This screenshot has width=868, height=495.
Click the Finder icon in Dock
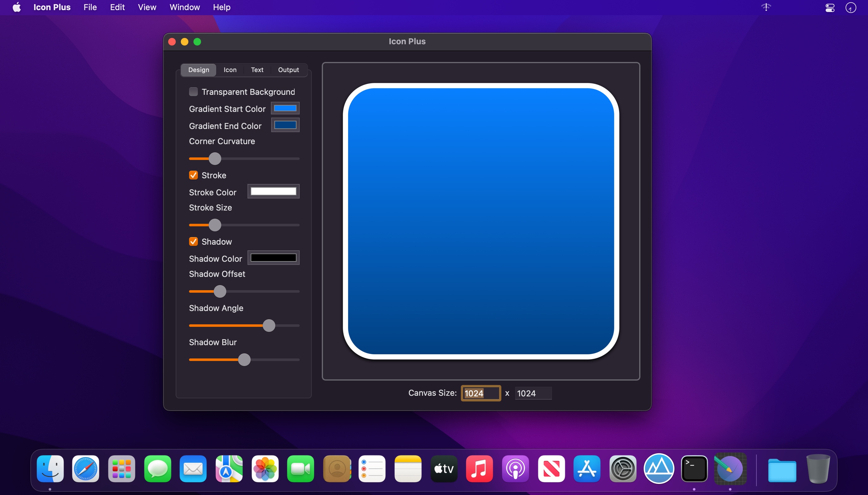click(x=50, y=468)
